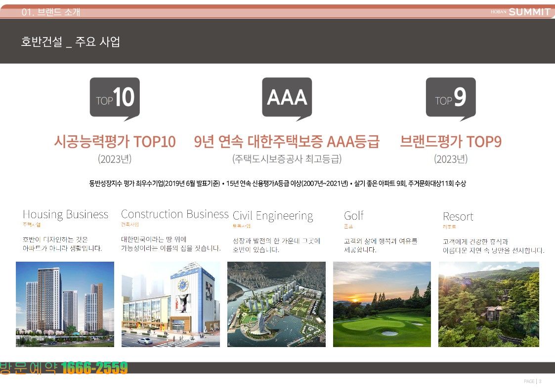The image size is (555, 392).
Task: Select '(주택도시보증공사 최고등급)' caption
Action: (x=287, y=158)
